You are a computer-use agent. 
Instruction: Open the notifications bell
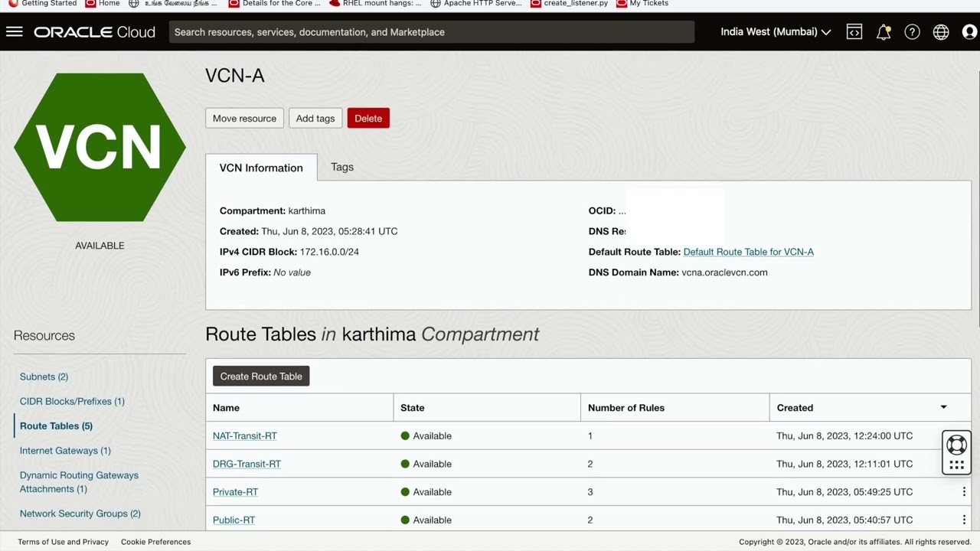click(884, 32)
